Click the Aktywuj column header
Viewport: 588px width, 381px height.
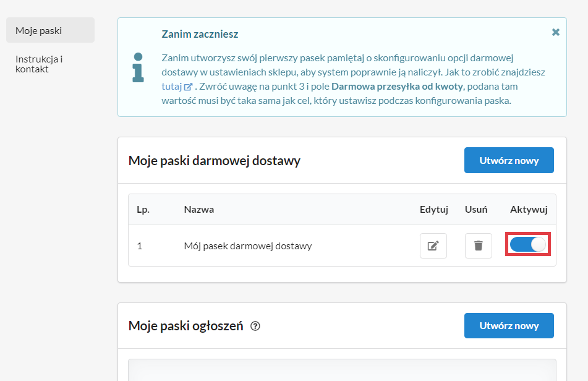point(529,209)
